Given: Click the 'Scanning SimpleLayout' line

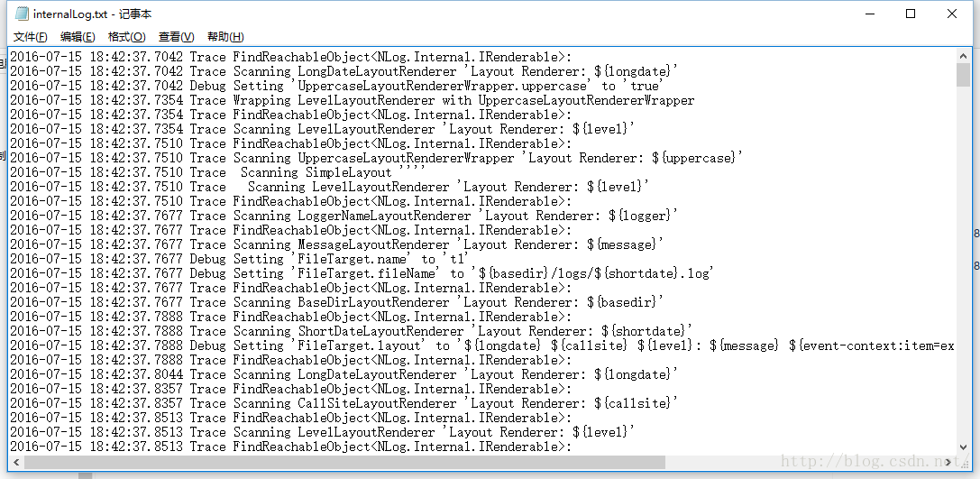Looking at the screenshot, I should (218, 172).
